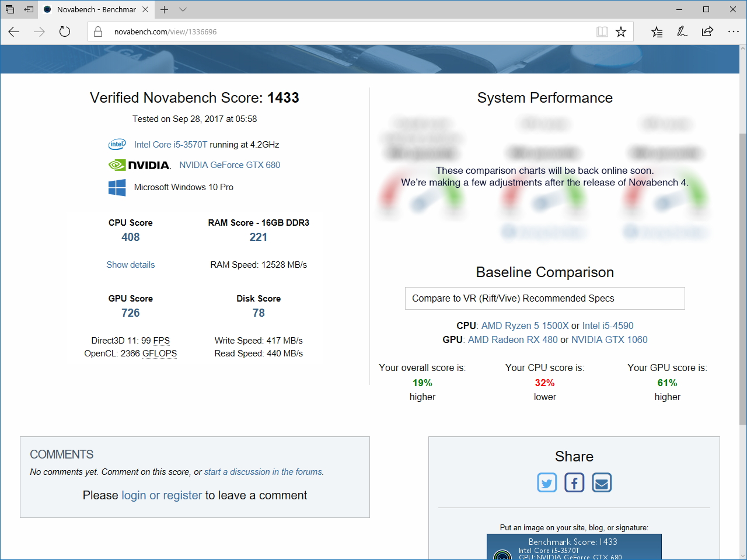Maximize the browser window
This screenshot has height=560, width=747.
click(706, 9)
